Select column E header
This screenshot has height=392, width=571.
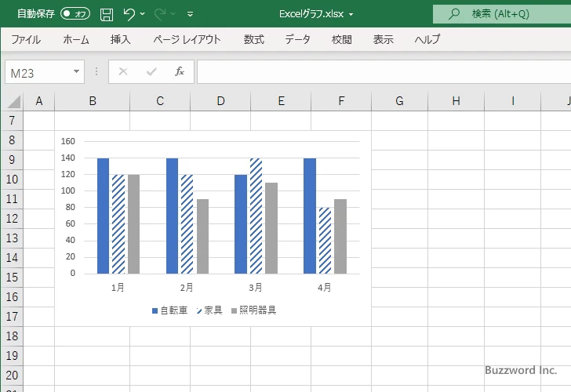point(281,101)
